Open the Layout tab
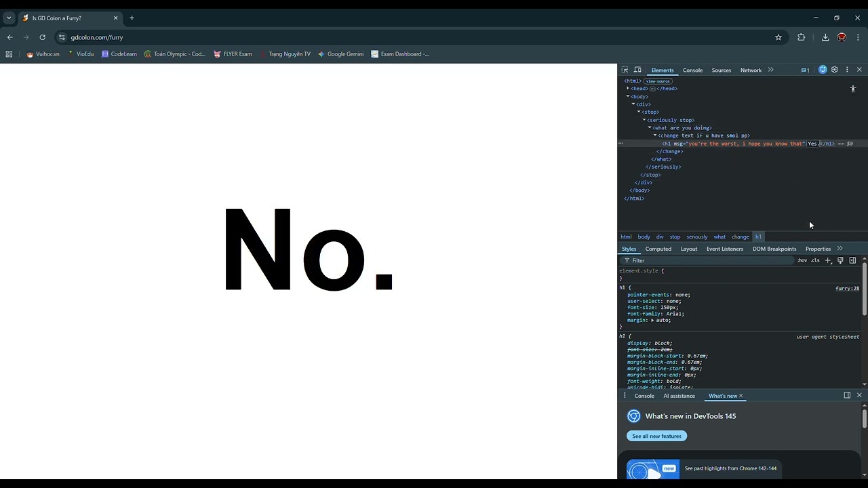The height and width of the screenshot is (488, 868). (689, 249)
